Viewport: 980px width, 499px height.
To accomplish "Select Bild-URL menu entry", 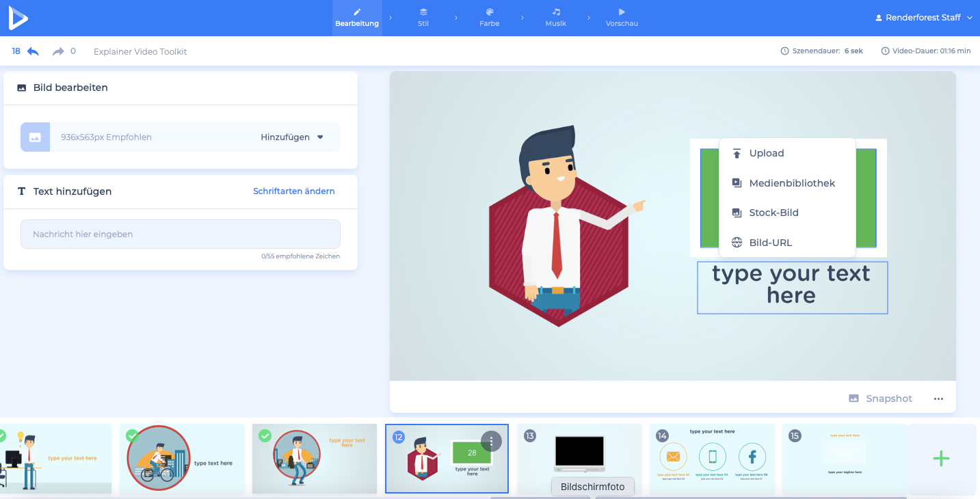I will [x=770, y=243].
